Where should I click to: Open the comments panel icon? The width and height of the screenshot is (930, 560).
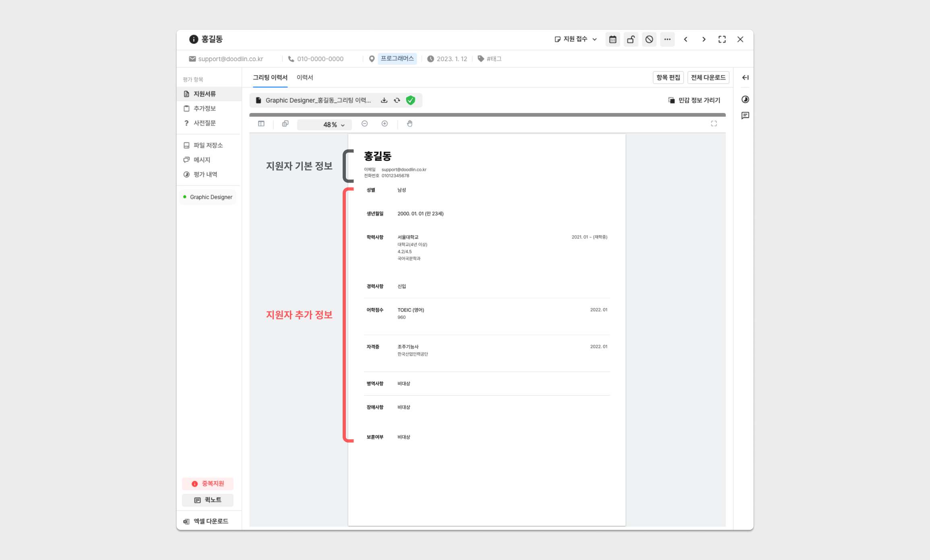pos(745,115)
